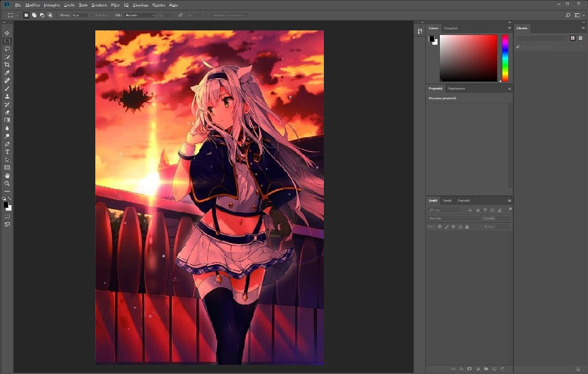Click the Seleziona e maschera button

(x=229, y=16)
